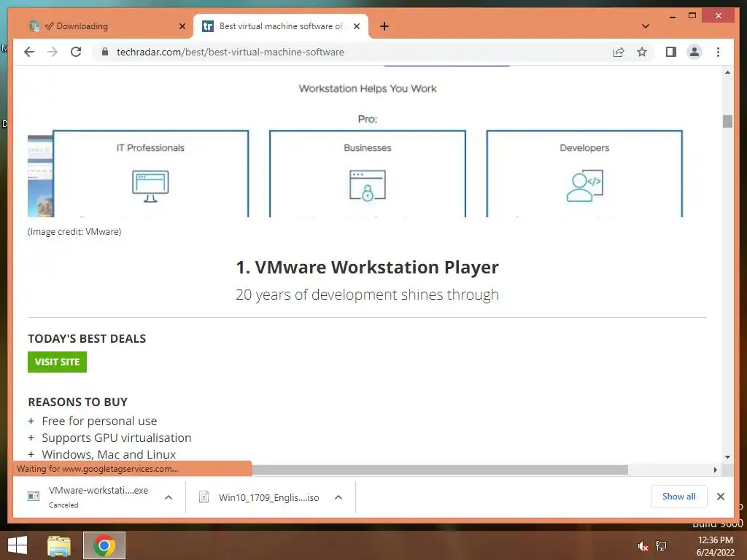Click the Developers card
The width and height of the screenshot is (747, 560).
[x=584, y=174]
